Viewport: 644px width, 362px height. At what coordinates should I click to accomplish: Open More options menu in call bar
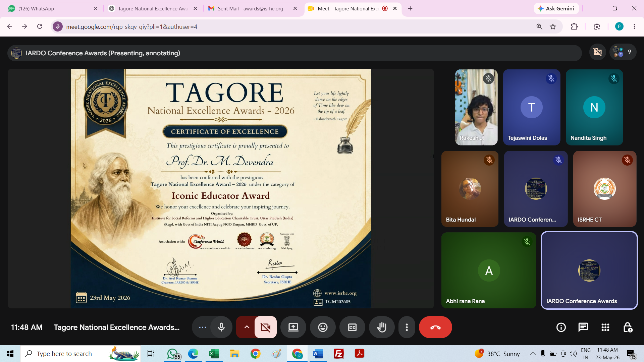point(407,327)
